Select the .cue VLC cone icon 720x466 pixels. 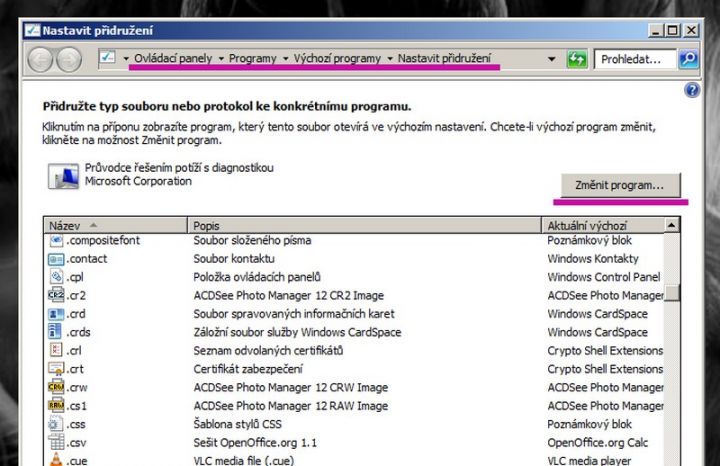(x=56, y=460)
